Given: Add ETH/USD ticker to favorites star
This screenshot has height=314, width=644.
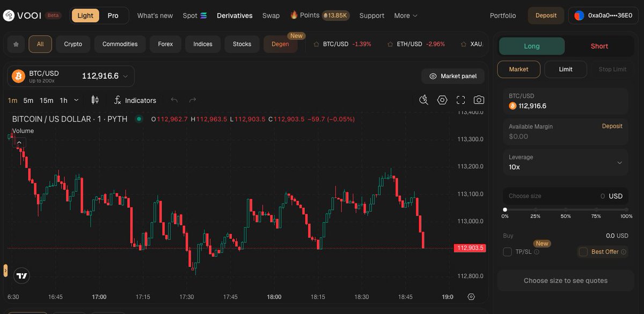Looking at the screenshot, I should click(x=390, y=44).
